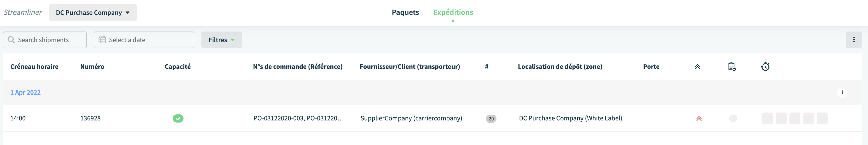
Task: Open the three-dot options menu
Action: 853,40
